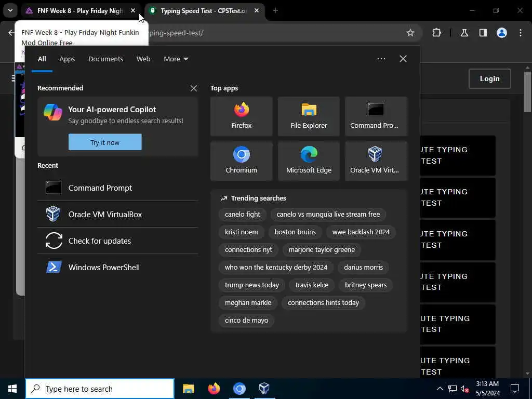The height and width of the screenshot is (399, 532).
Task: Open Check for updates recent item
Action: point(118,241)
